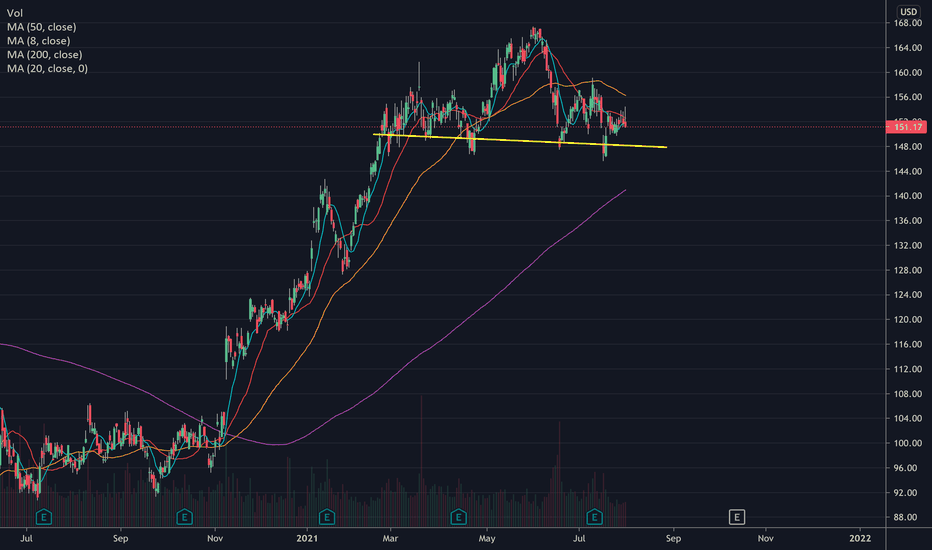The image size is (932, 550).
Task: Click the 2022 time axis label
Action: [x=860, y=539]
